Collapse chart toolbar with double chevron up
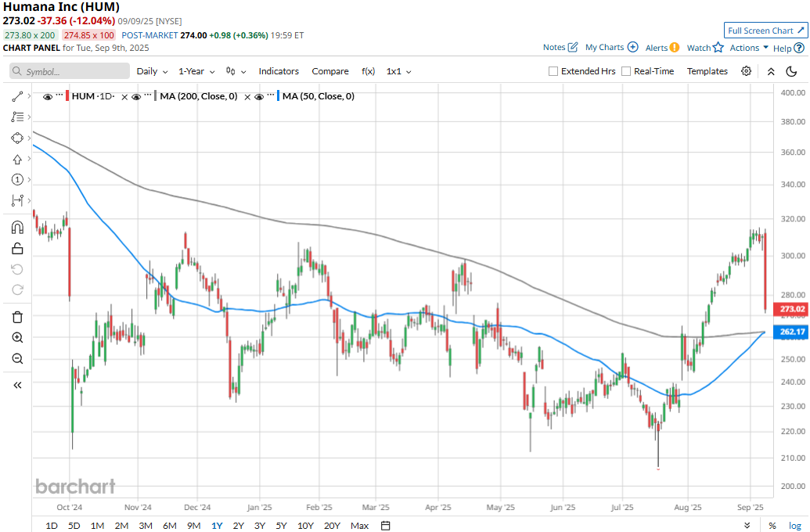This screenshot has height=532, width=810. (x=771, y=71)
